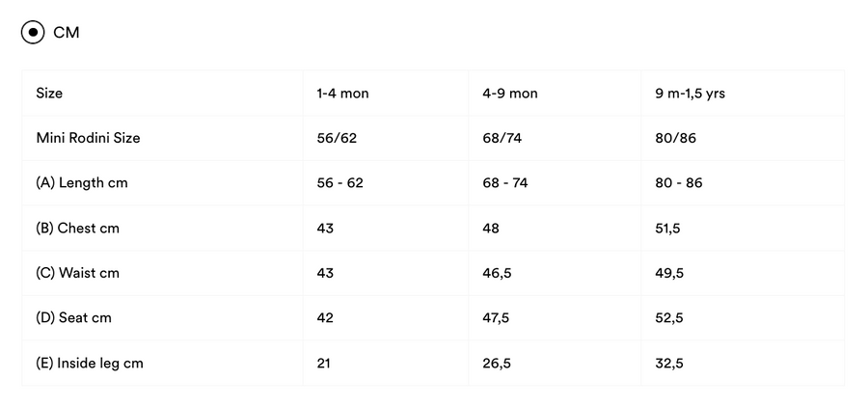Click the 46,5 waist value

pos(497,273)
